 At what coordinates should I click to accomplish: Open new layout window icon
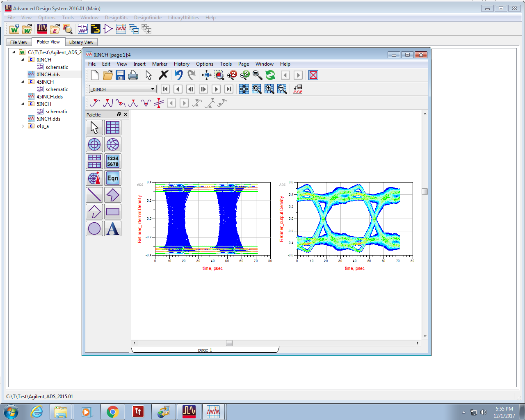[96, 29]
